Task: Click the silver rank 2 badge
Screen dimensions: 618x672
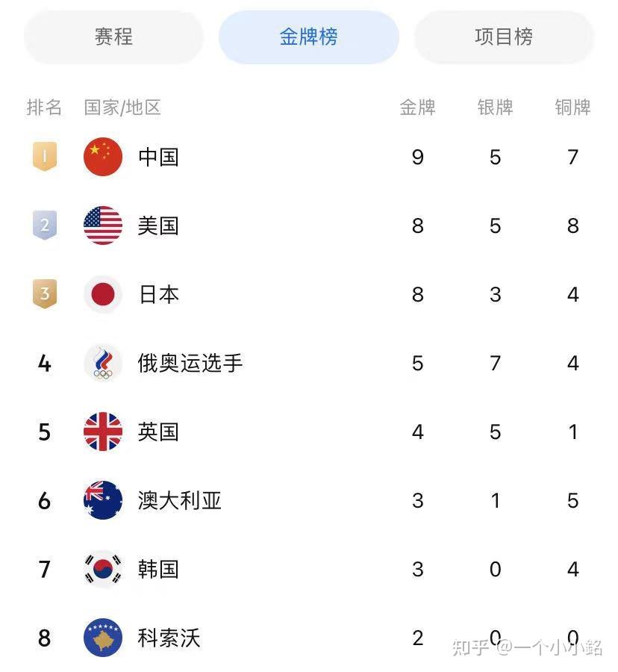Action: pyautogui.click(x=45, y=225)
